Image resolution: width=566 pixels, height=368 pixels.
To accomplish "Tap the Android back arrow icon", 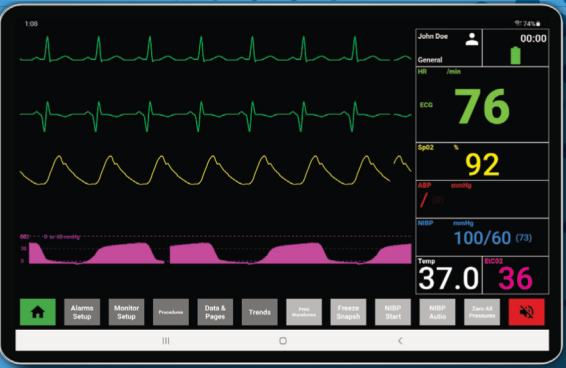I will pos(400,341).
